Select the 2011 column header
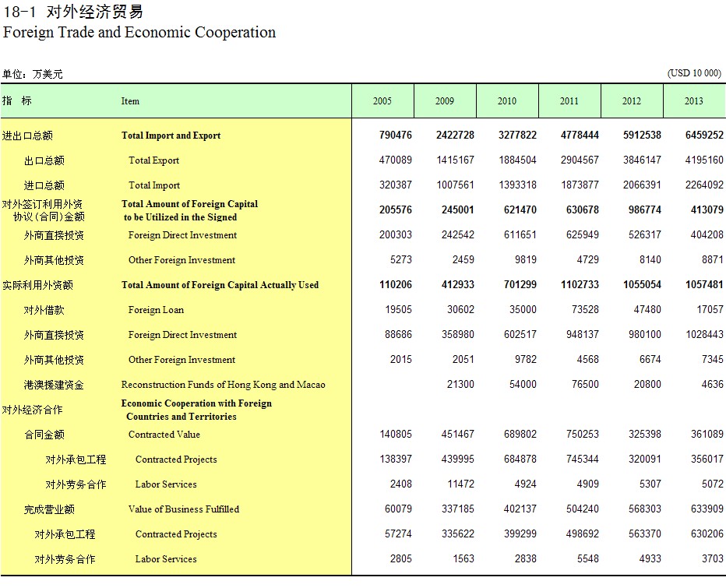This screenshot has width=726, height=588. (x=569, y=101)
